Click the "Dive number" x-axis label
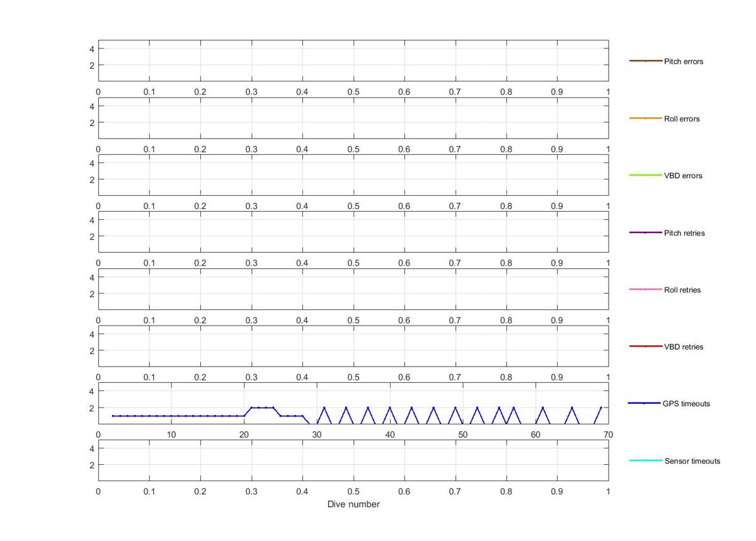Viewport: 756px width, 541px height. coord(353,504)
